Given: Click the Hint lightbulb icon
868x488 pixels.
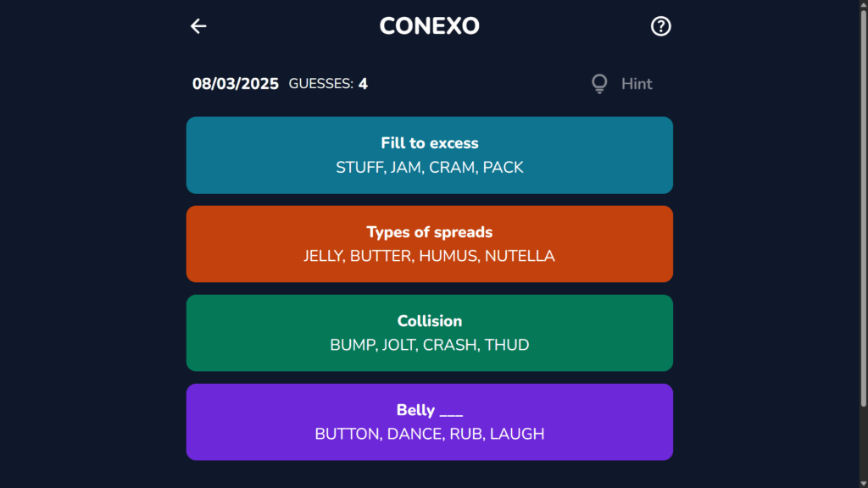Looking at the screenshot, I should coord(599,83).
